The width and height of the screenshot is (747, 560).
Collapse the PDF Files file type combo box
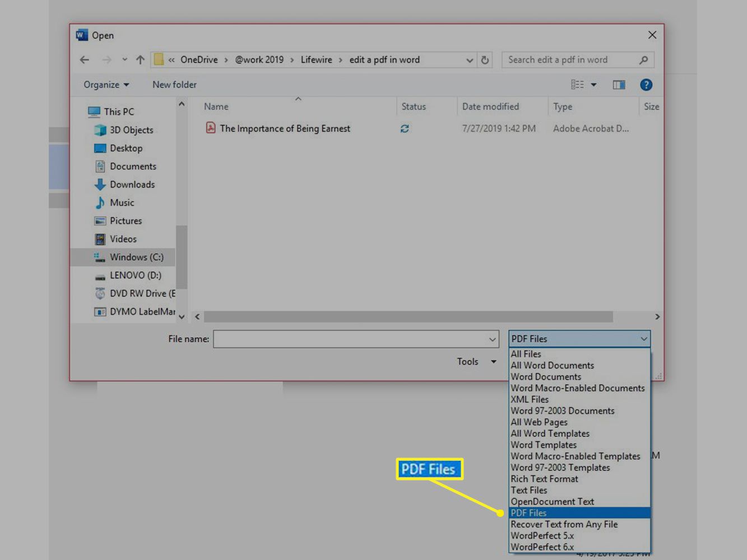click(579, 339)
